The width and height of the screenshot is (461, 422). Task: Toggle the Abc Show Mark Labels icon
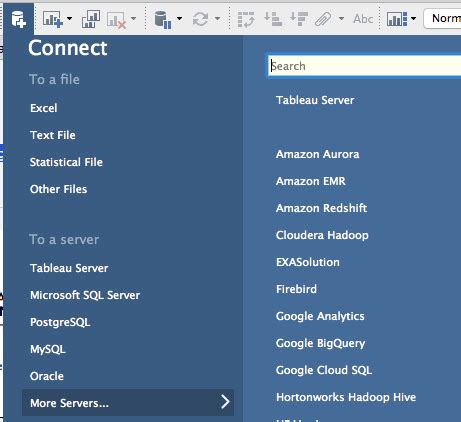coord(363,19)
